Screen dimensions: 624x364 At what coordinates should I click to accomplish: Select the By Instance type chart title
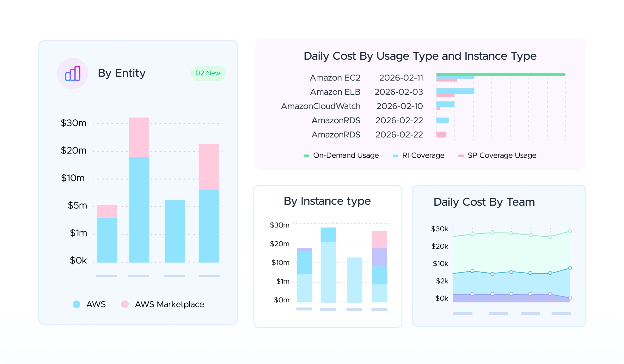pos(327,201)
